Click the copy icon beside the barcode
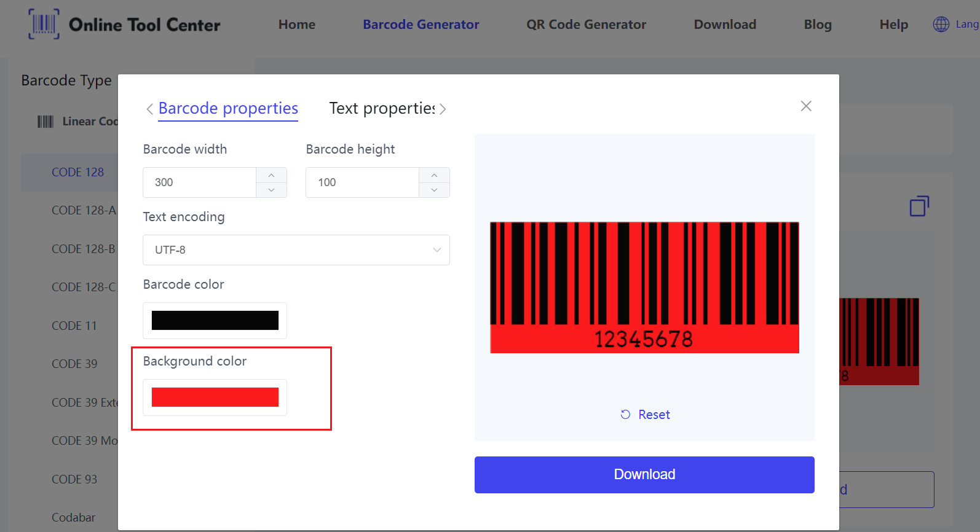Viewport: 980px width, 532px height. click(919, 206)
